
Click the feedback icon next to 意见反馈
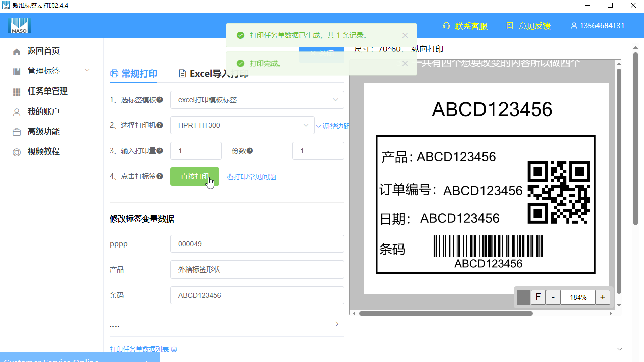click(x=509, y=26)
